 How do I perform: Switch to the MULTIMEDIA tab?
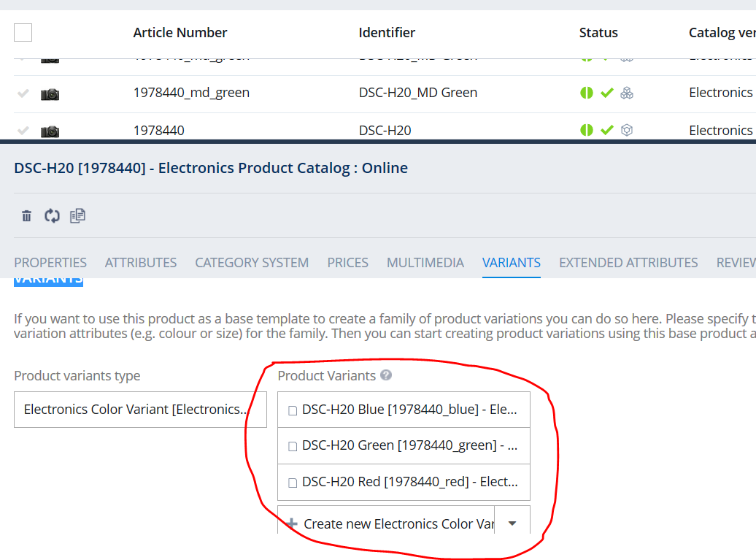pos(425,262)
